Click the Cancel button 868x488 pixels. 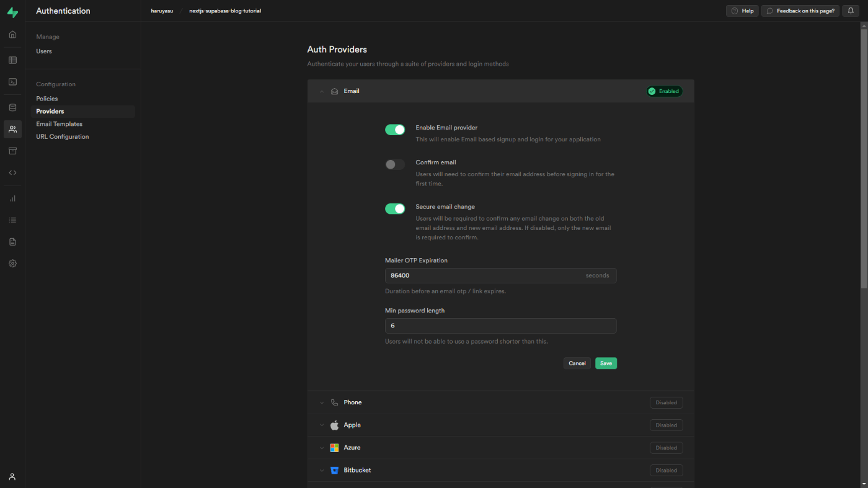click(577, 363)
